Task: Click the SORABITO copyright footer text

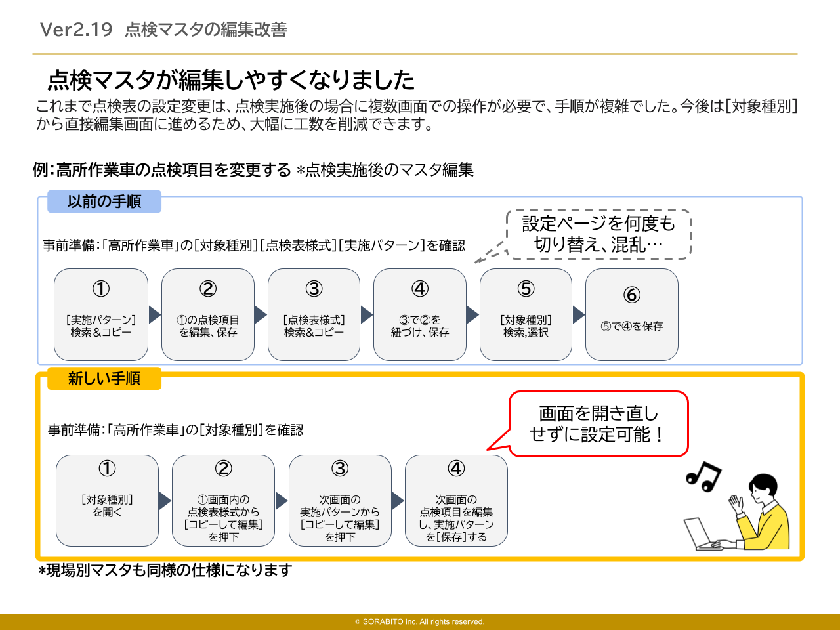Action: (420, 621)
